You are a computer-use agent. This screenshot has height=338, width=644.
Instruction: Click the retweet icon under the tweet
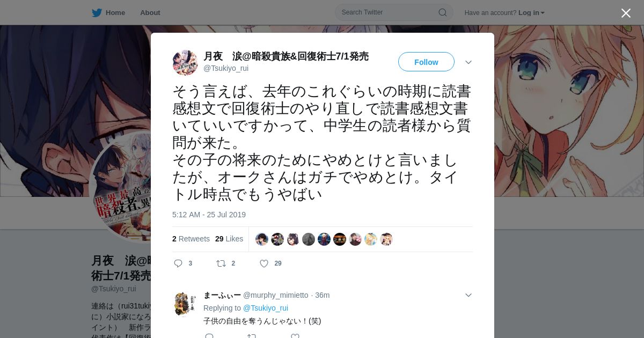[221, 263]
